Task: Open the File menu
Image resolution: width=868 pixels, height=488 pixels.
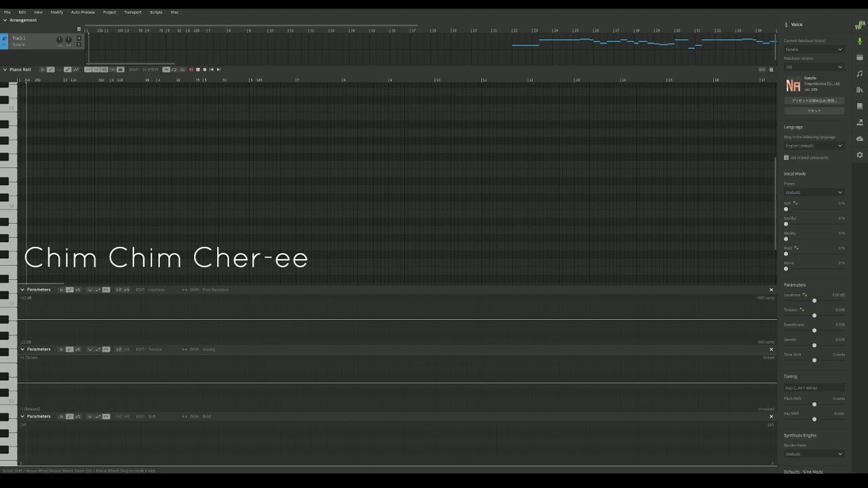Action: 7,12
